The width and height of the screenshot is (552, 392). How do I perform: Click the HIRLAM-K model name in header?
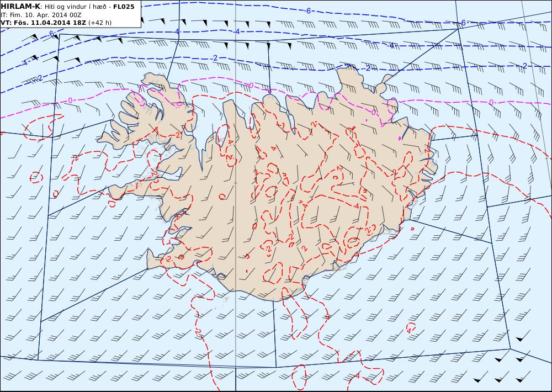(20, 6)
